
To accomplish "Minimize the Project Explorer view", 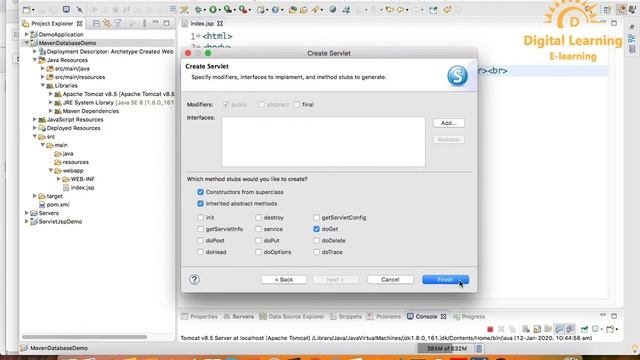I will coord(156,22).
